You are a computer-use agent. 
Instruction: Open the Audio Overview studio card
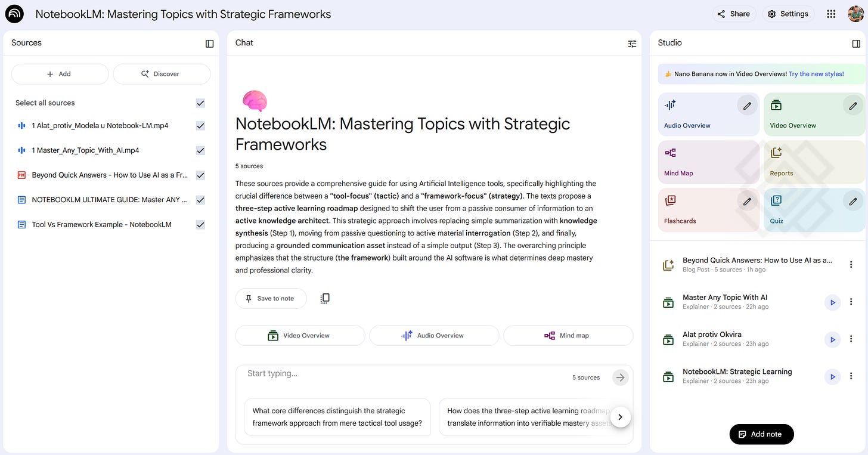point(709,114)
